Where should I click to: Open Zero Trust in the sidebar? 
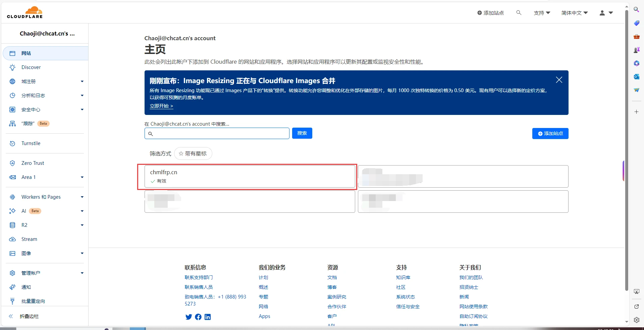tap(32, 163)
